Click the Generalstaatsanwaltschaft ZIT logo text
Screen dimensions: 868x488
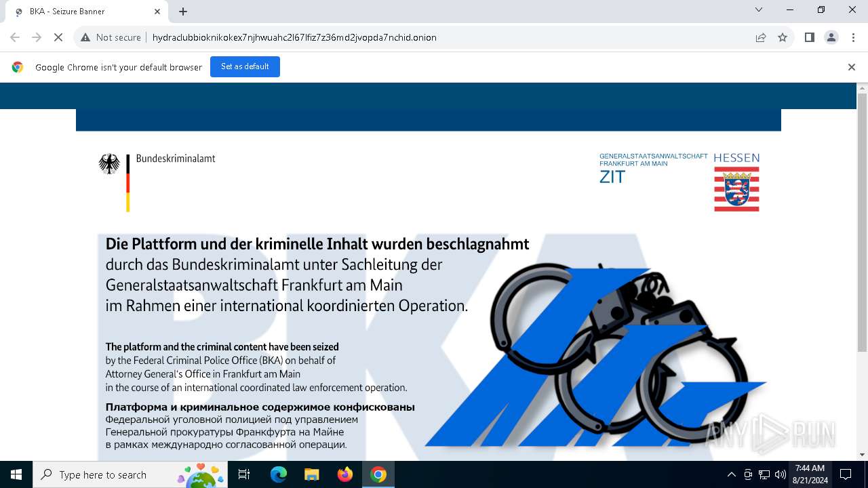[x=653, y=168]
